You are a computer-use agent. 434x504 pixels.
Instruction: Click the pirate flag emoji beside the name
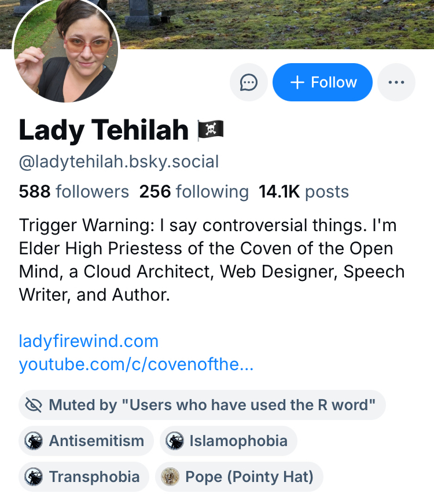(x=211, y=130)
